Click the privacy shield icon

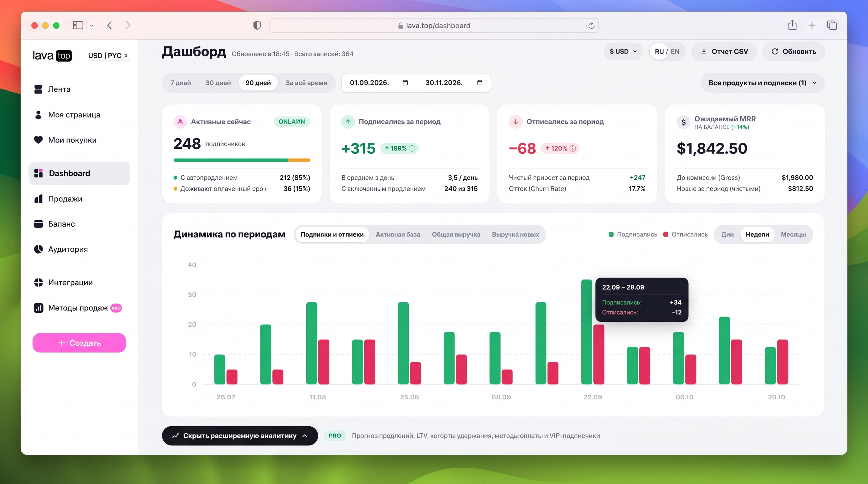click(x=257, y=25)
